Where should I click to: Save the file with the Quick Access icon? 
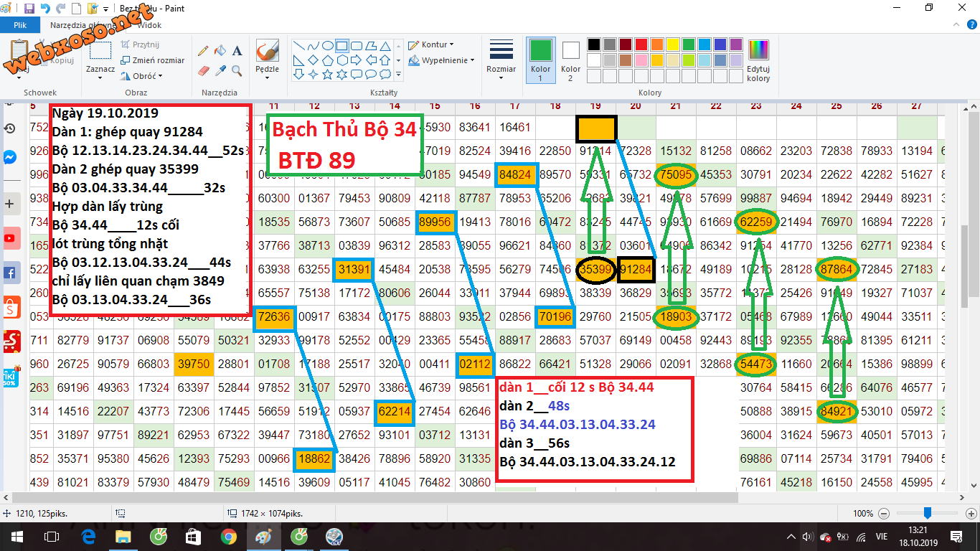[x=29, y=9]
